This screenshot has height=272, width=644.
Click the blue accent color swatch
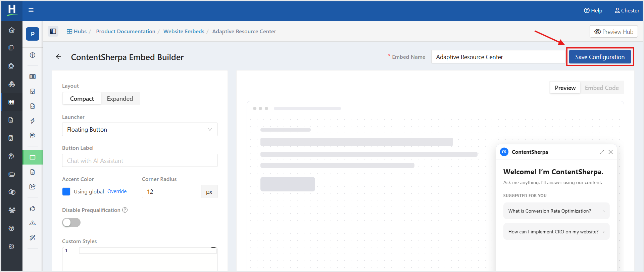pyautogui.click(x=66, y=191)
